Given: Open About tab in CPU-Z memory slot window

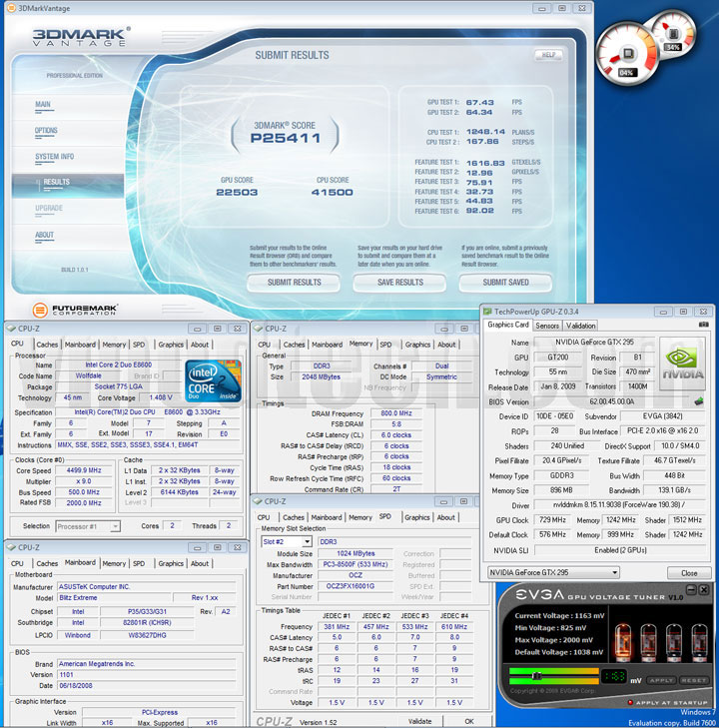Looking at the screenshot, I should [445, 517].
